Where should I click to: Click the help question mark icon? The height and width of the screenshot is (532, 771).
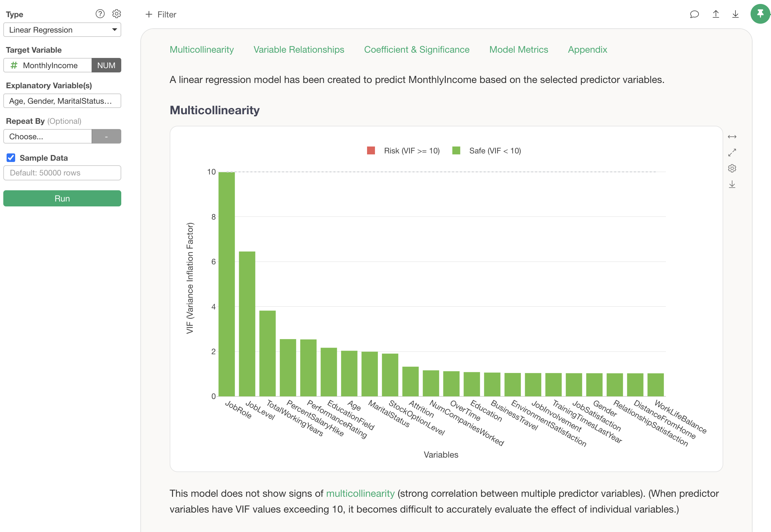tap(100, 14)
